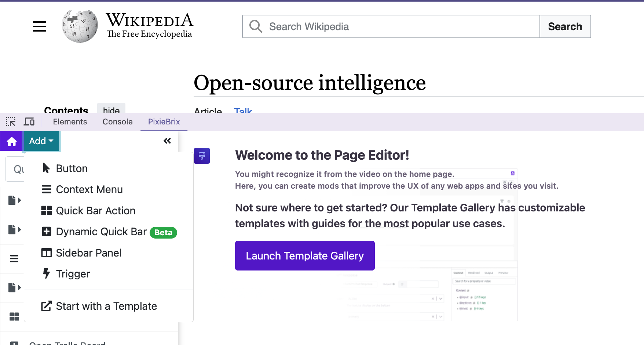644x345 pixels.
Task: Pick Trigger from the Add menu
Action: [x=109, y=274]
